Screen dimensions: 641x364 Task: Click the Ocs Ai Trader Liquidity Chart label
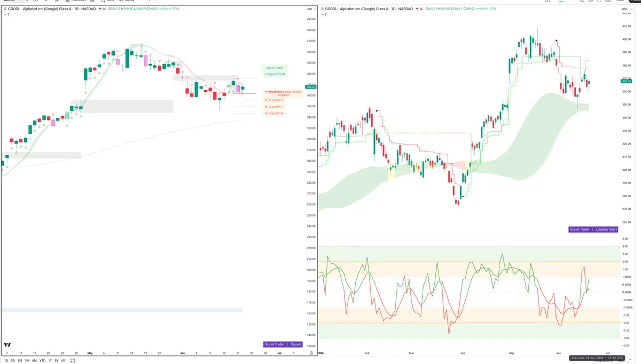pyautogui.click(x=593, y=229)
